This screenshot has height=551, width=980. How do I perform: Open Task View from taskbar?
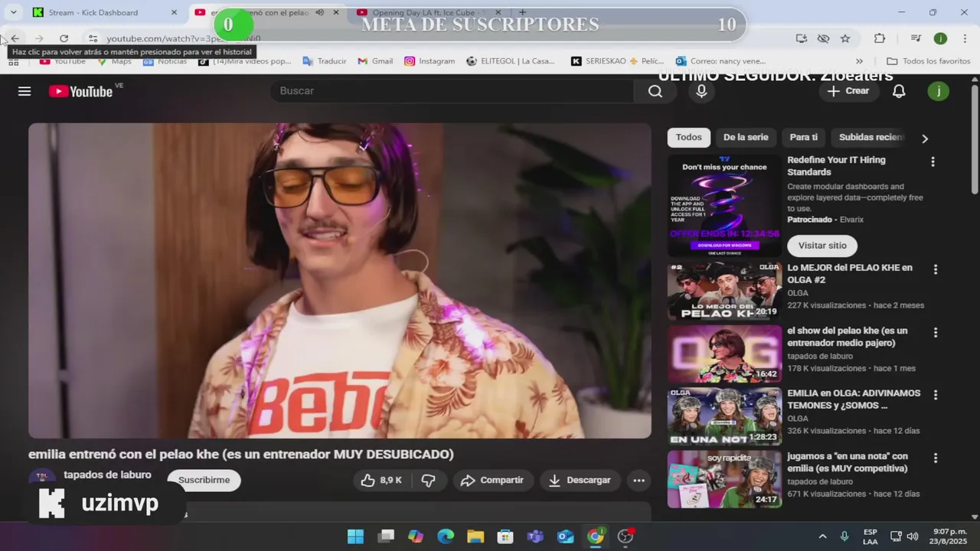(x=386, y=536)
